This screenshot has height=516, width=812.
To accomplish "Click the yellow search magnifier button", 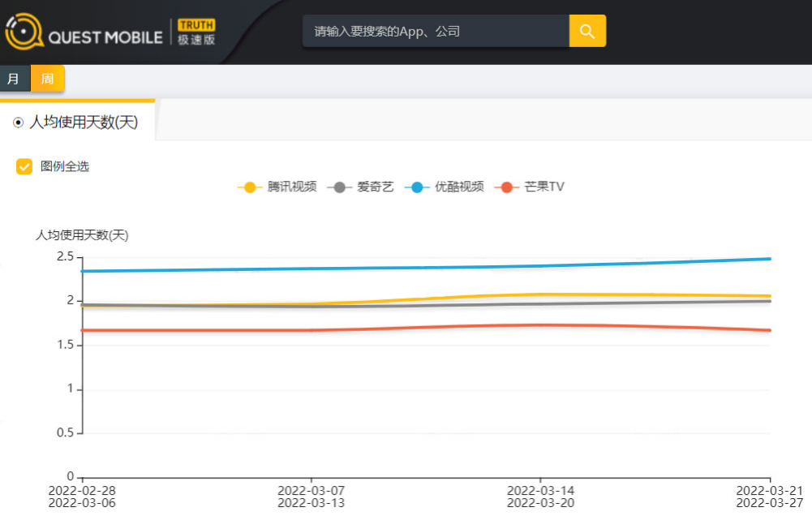I will 587,31.
